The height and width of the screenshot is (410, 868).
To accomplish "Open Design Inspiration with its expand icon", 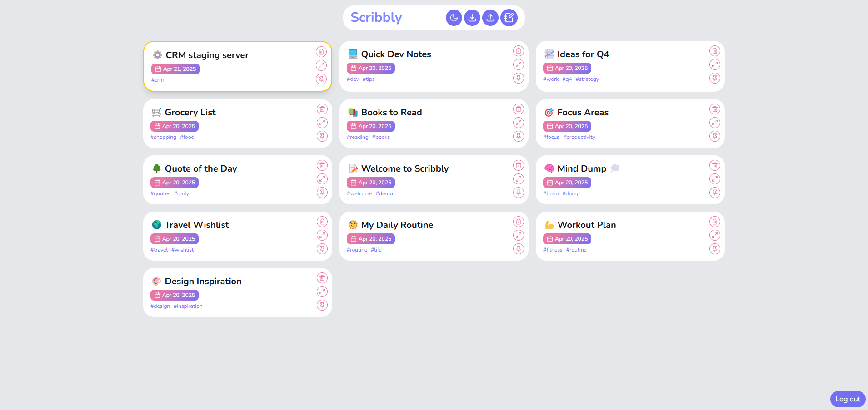I will 322,291.
